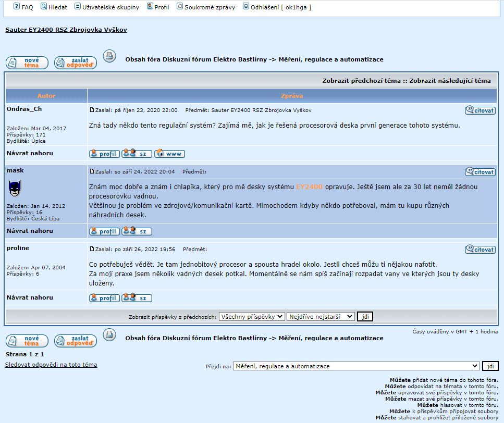Click 'Sledovat odpovědi na toto téma' link
The width and height of the screenshot is (504, 423).
51,365
